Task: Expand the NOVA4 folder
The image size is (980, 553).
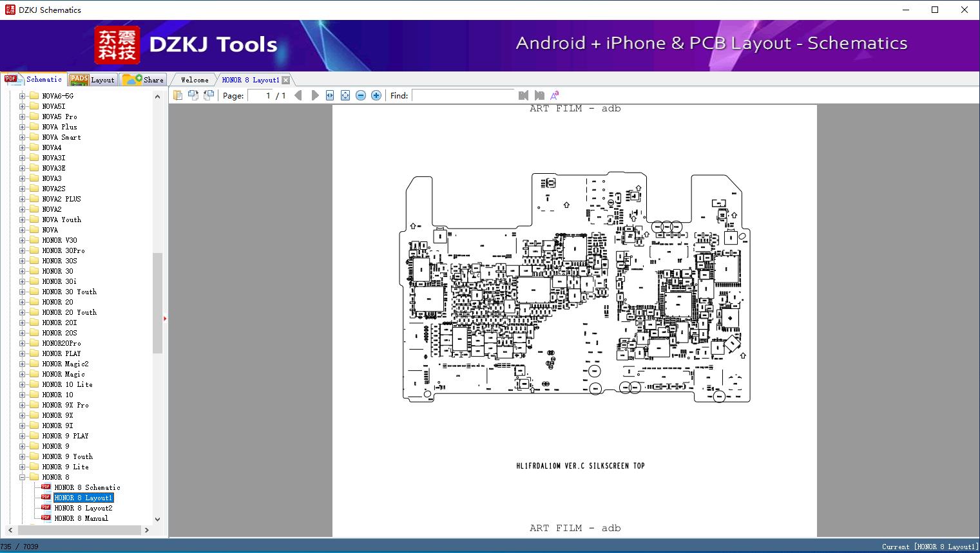Action: pyautogui.click(x=22, y=147)
